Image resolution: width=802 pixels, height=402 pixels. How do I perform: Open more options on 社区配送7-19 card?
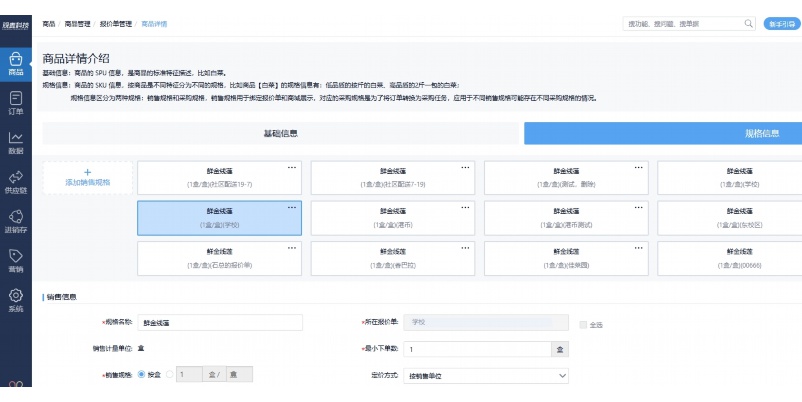point(465,167)
